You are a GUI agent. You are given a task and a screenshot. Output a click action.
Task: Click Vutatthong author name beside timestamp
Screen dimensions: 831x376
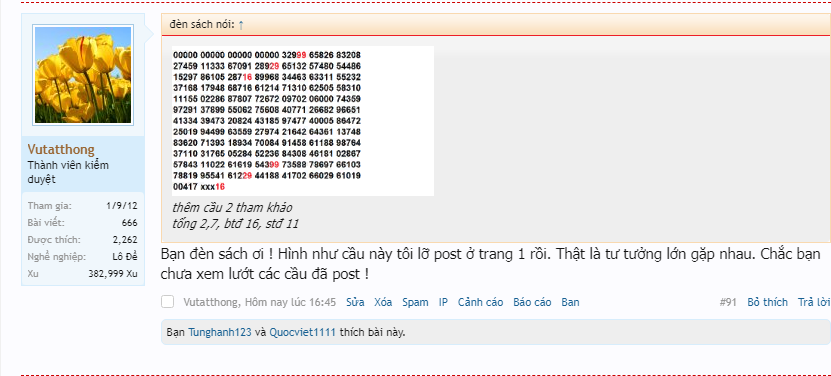click(x=212, y=302)
